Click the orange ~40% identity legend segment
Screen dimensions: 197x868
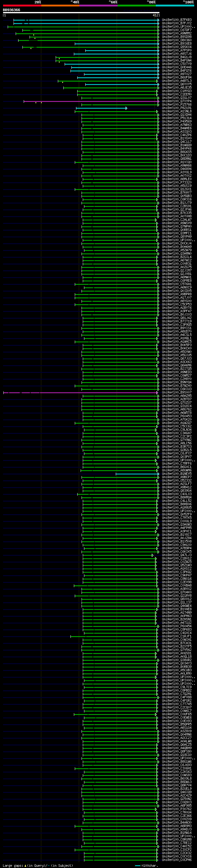tap(60, 6)
